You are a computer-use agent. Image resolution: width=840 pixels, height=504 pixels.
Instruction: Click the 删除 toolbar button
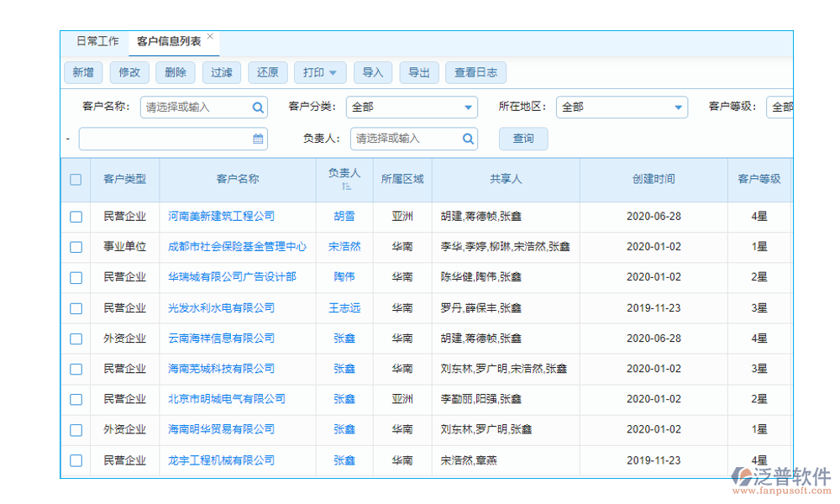(x=175, y=72)
